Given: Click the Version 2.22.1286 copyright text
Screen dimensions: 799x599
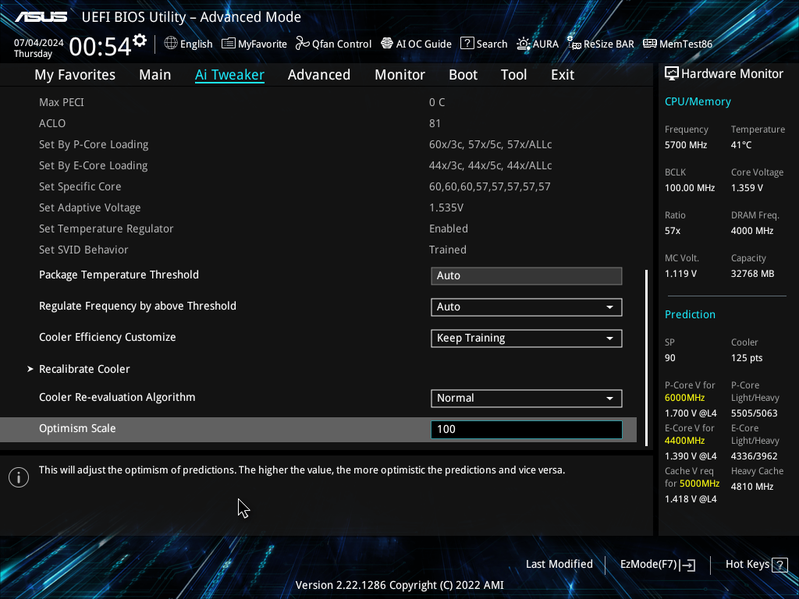Looking at the screenshot, I should pyautogui.click(x=400, y=585).
